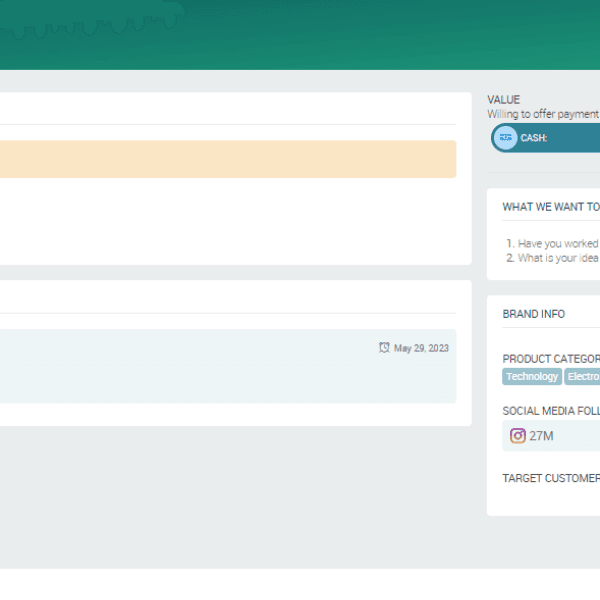Image resolution: width=600 pixels, height=600 pixels.
Task: Click the orange notice banner
Action: click(x=228, y=159)
